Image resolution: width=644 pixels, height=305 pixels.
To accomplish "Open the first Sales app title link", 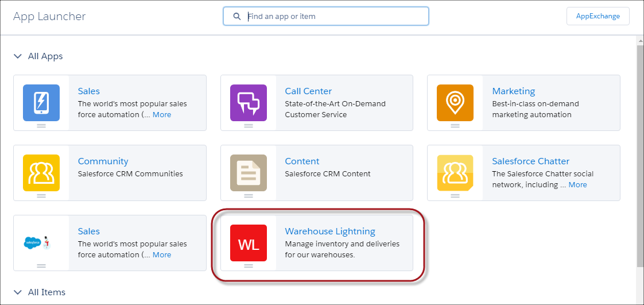I will coord(89,91).
